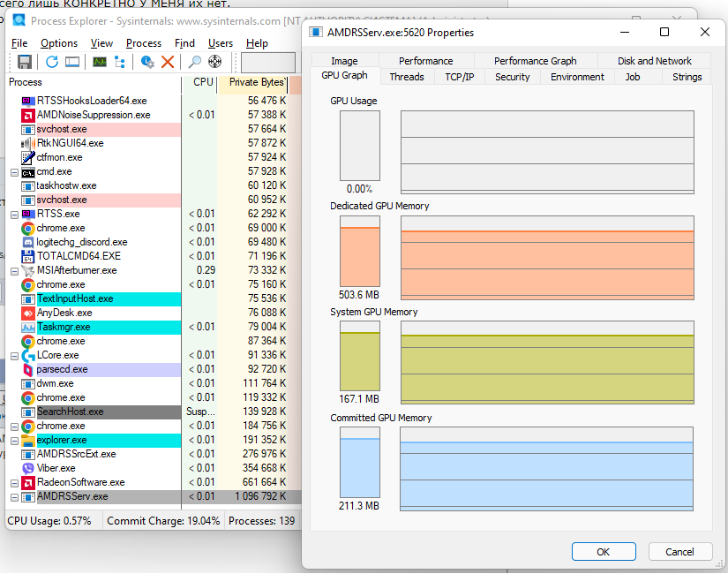Switch to the Strings tab
Screen dimensions: 728x574
coord(687,77)
